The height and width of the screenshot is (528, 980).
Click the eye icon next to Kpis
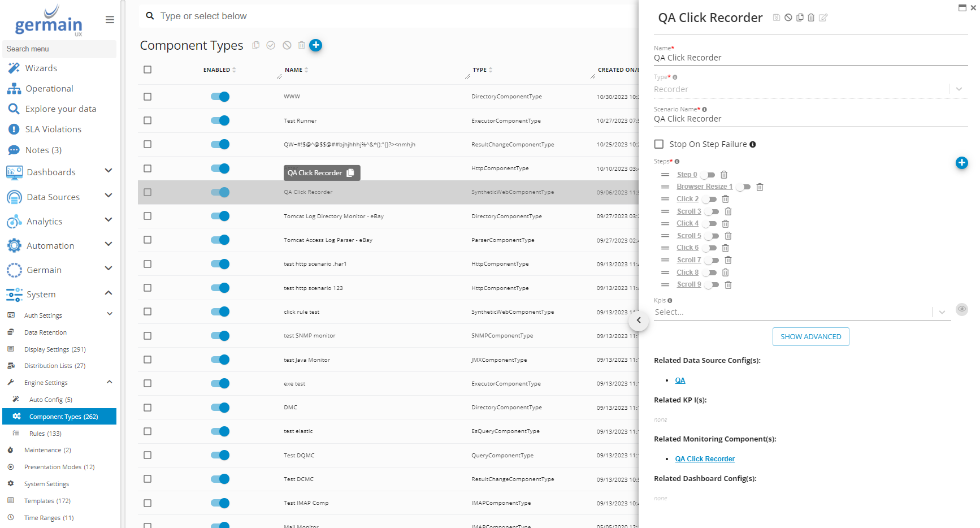point(961,309)
